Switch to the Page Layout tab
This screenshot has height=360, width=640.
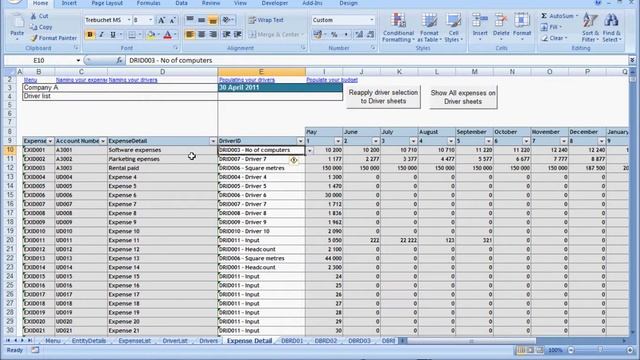click(107, 3)
